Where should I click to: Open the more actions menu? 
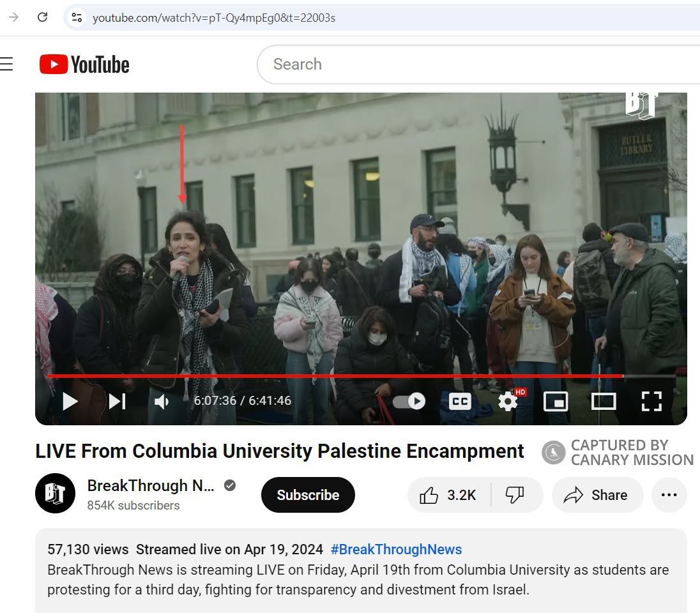(669, 495)
